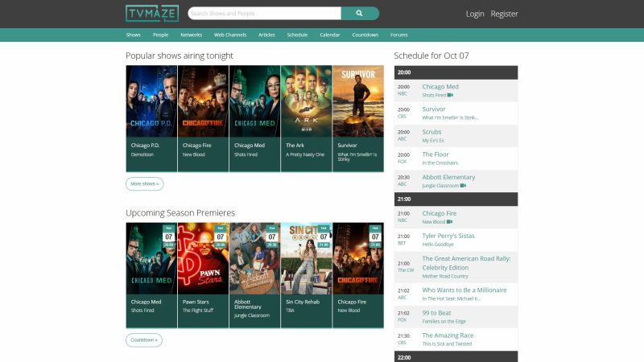Open the People menu item
644x362 pixels.
point(160,35)
